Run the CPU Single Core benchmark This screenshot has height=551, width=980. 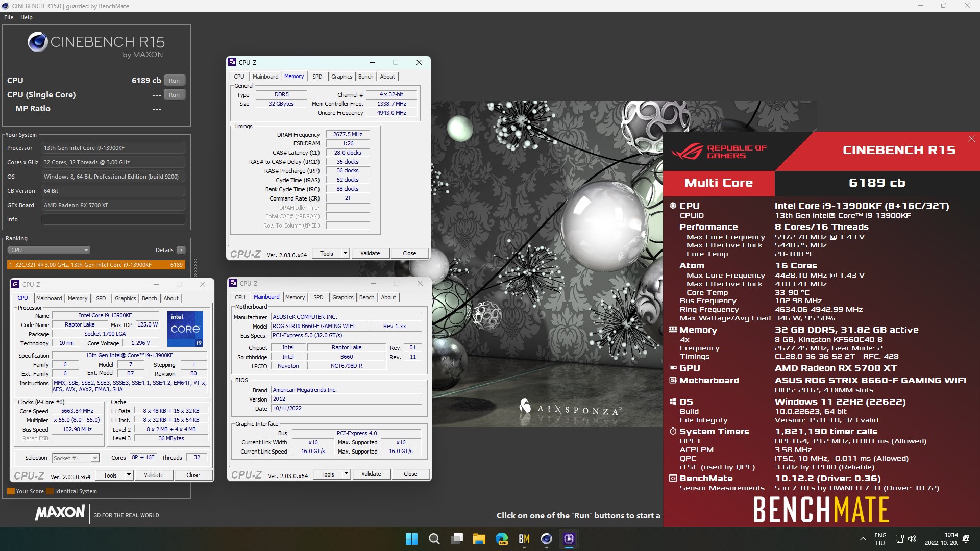(x=174, y=95)
